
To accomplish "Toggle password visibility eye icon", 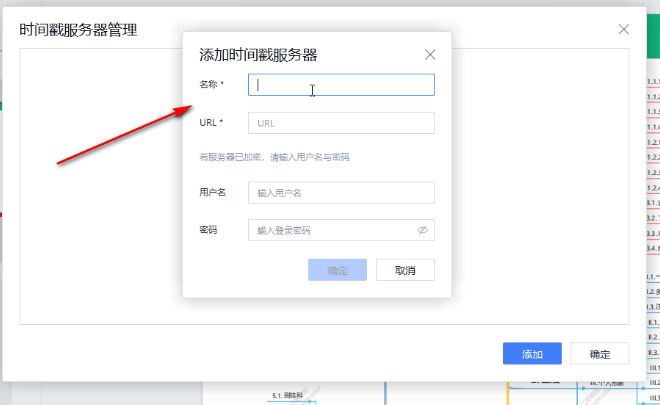I will tap(423, 230).
